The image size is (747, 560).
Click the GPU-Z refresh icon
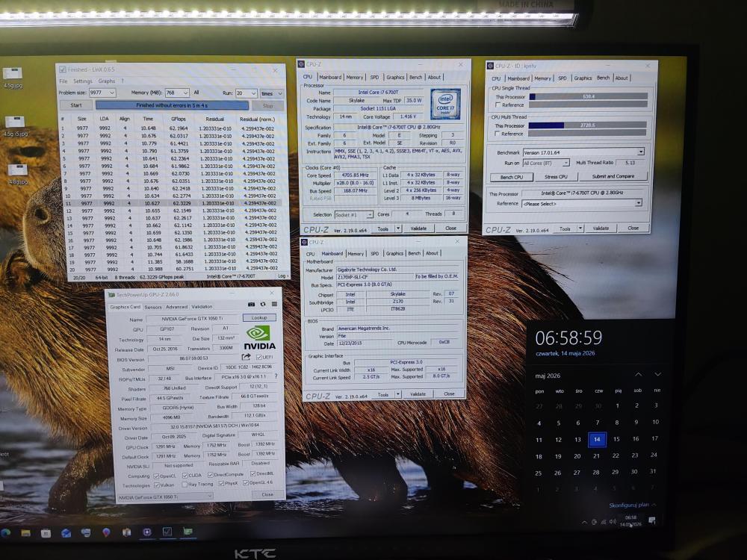click(262, 304)
